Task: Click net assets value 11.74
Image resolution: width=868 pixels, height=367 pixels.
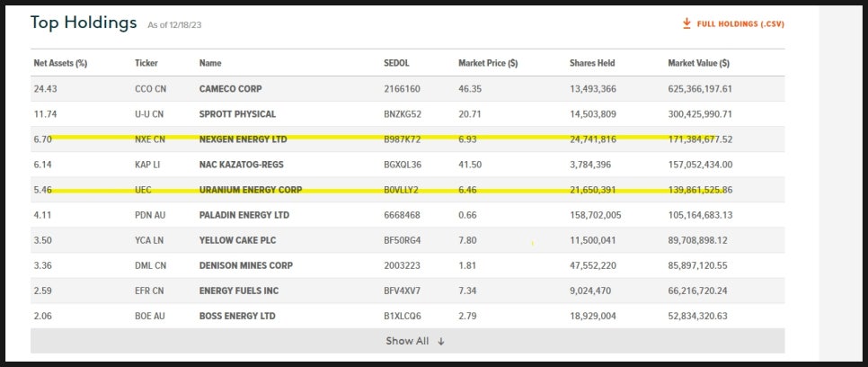Action: pyautogui.click(x=46, y=114)
